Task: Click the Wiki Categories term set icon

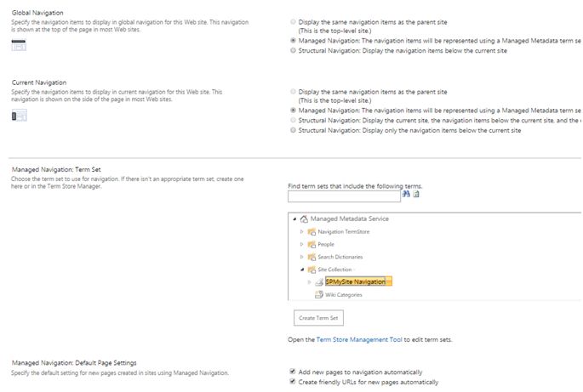Action: tap(318, 295)
